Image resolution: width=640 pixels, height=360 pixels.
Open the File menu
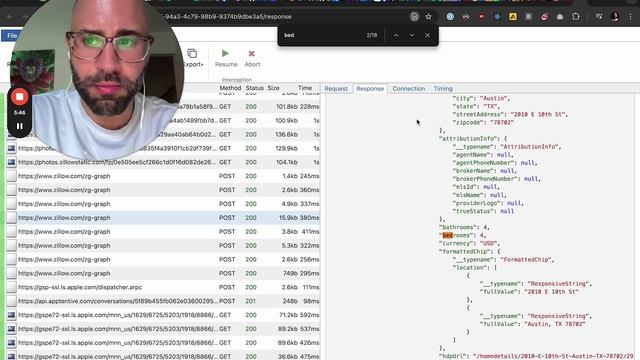tap(12, 36)
